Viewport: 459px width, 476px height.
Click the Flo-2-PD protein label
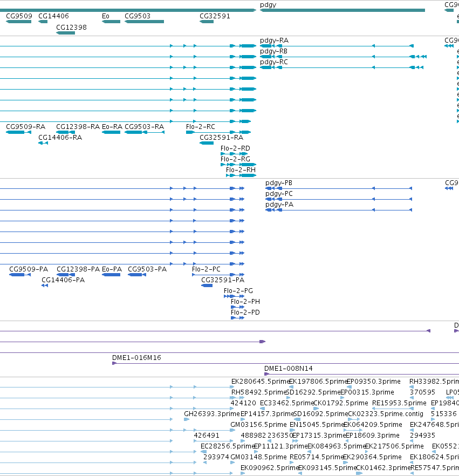tap(245, 312)
